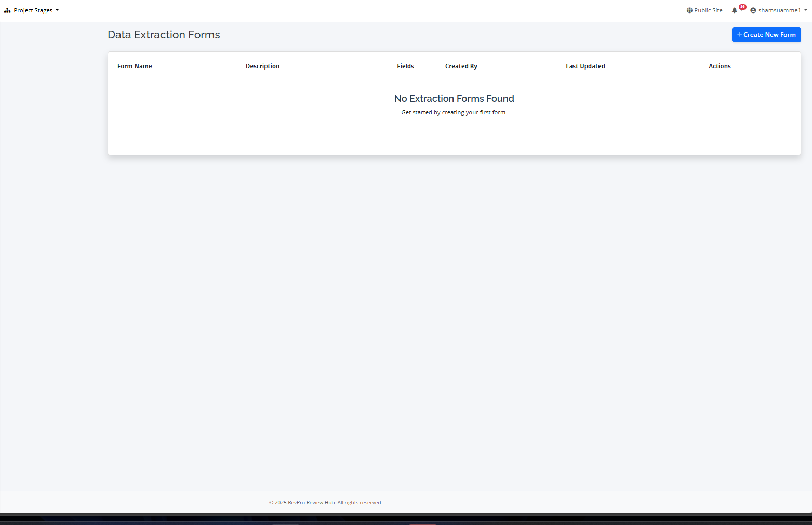This screenshot has height=525, width=812.
Task: Click the No Extraction Forms Found message
Action: (x=454, y=99)
